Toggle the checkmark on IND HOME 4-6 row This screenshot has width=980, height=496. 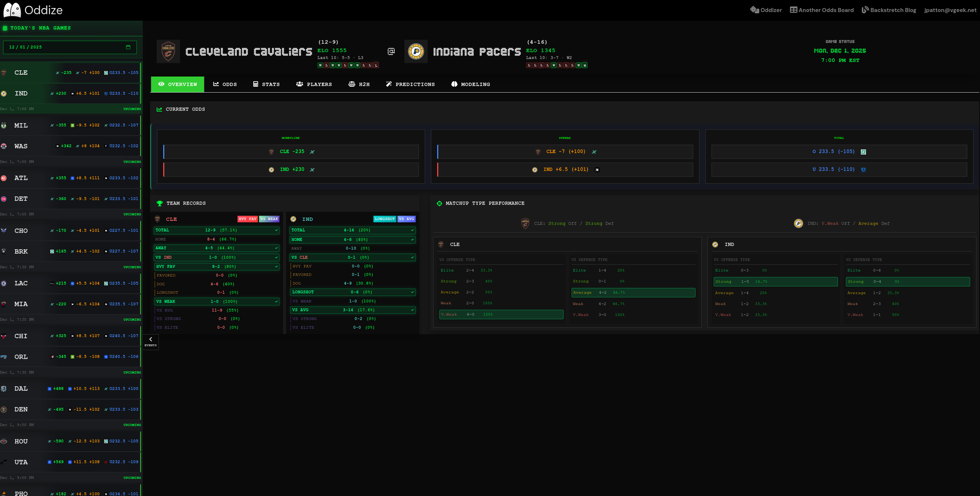412,240
